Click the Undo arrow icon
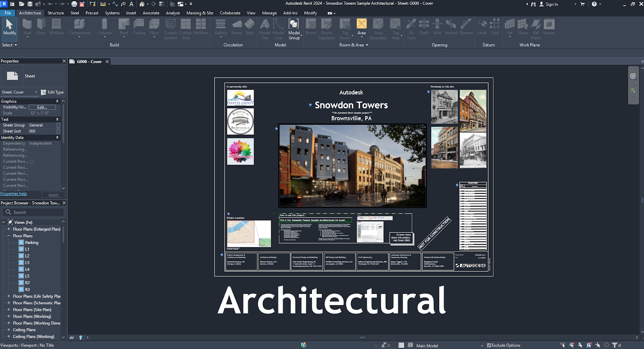This screenshot has height=349, width=644. pyautogui.click(x=50, y=4)
